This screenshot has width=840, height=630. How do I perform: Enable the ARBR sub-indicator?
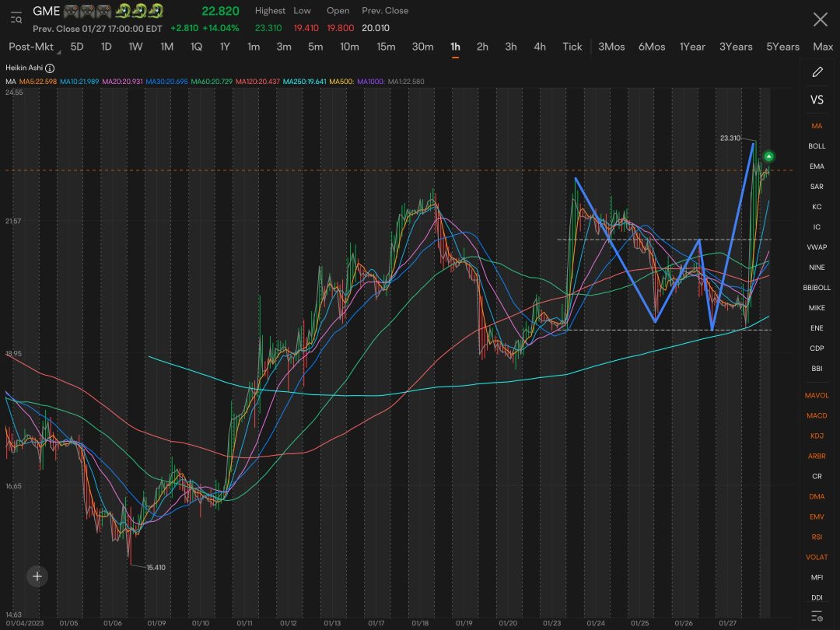(x=817, y=456)
